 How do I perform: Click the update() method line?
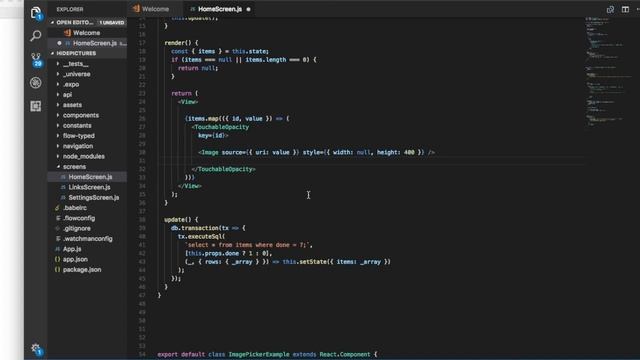point(181,220)
